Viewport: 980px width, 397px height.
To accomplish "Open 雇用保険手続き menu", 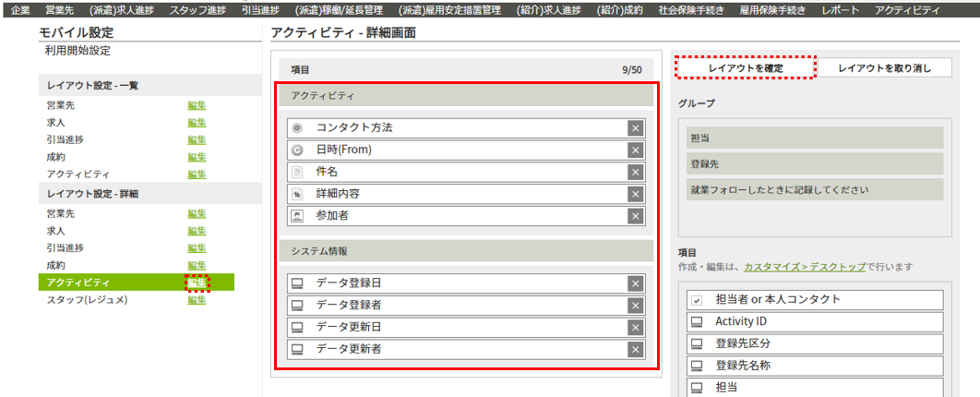I will coord(771,10).
